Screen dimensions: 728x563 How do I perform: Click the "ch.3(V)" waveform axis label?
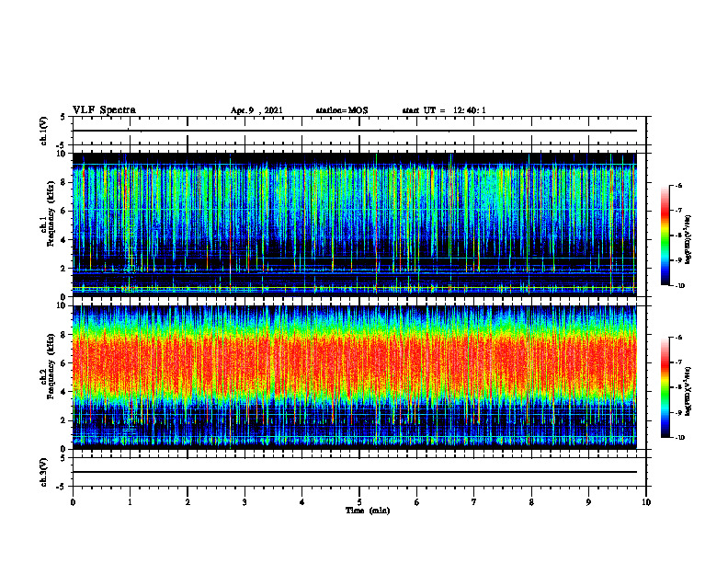pos(44,472)
